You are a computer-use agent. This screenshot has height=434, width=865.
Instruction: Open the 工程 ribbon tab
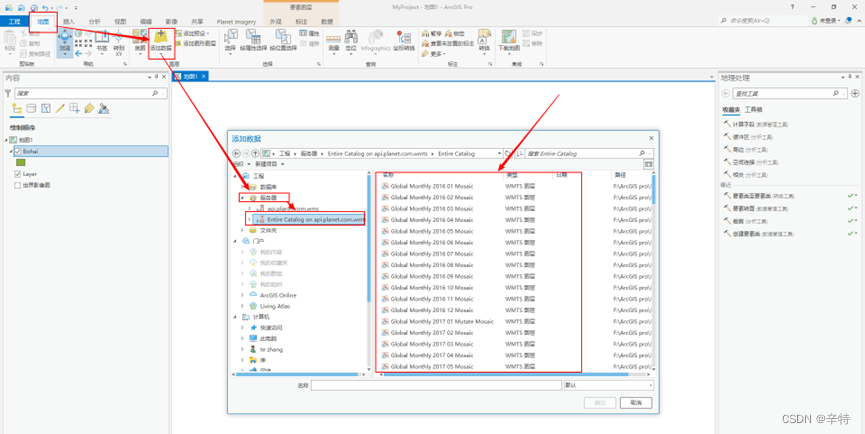[14, 22]
